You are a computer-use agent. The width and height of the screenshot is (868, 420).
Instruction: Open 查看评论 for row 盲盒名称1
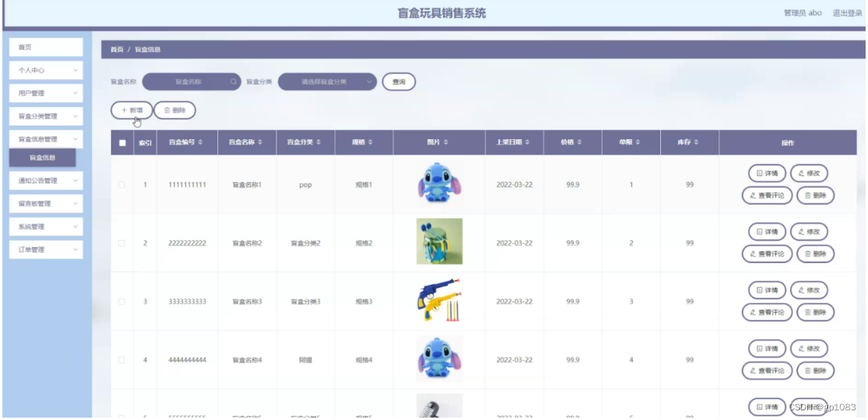coord(766,195)
